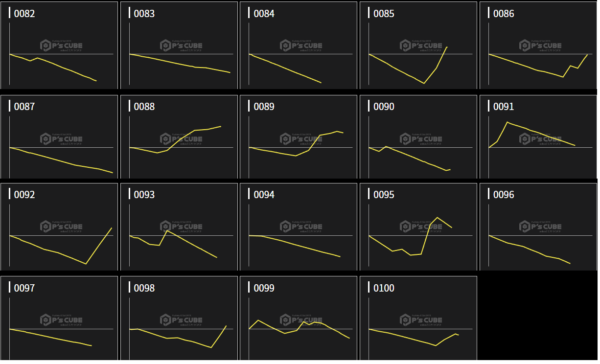
Task: Click the P's CUBE logo in card 0082
Action: click(x=61, y=45)
